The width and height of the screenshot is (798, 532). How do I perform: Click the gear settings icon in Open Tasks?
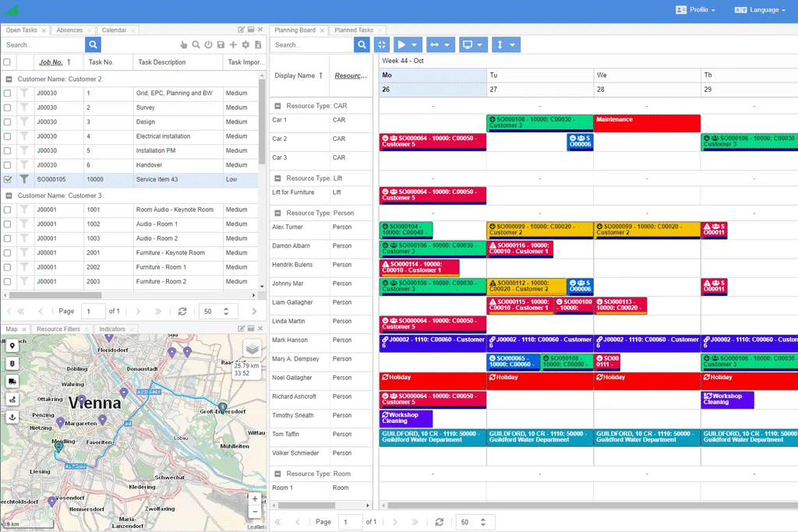click(x=245, y=45)
